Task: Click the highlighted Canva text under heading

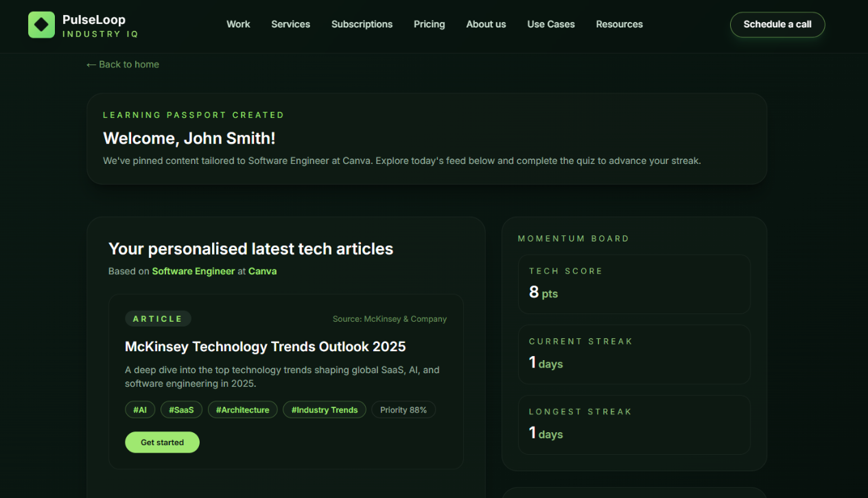Action: point(262,271)
